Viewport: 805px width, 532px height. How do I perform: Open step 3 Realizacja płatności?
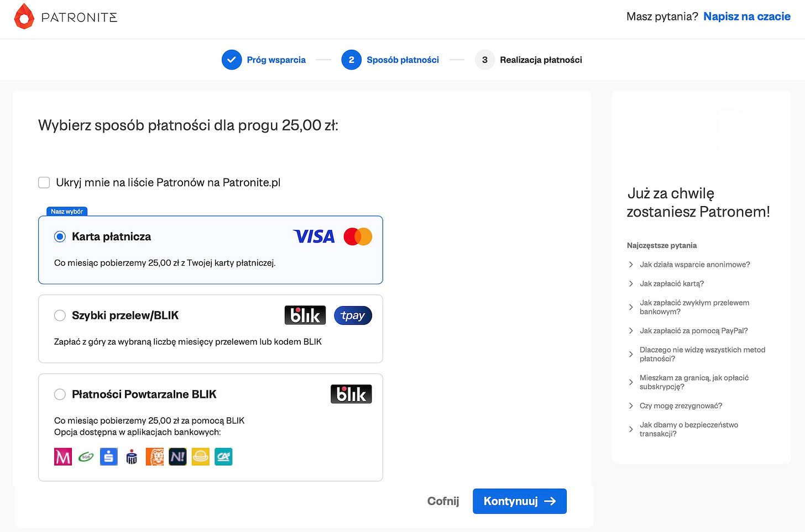tap(529, 60)
